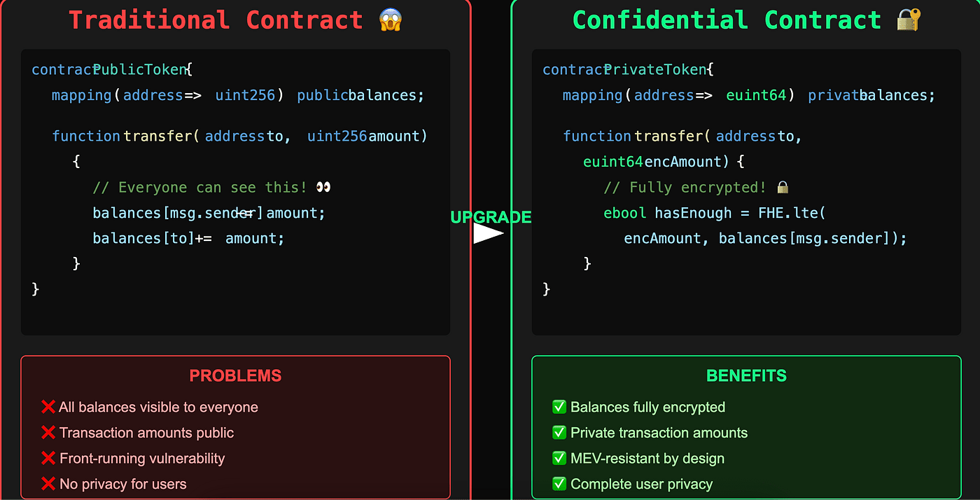Click the green checkmark beside 'Balances fully encrypted'
This screenshot has width=980, height=500.
point(559,407)
